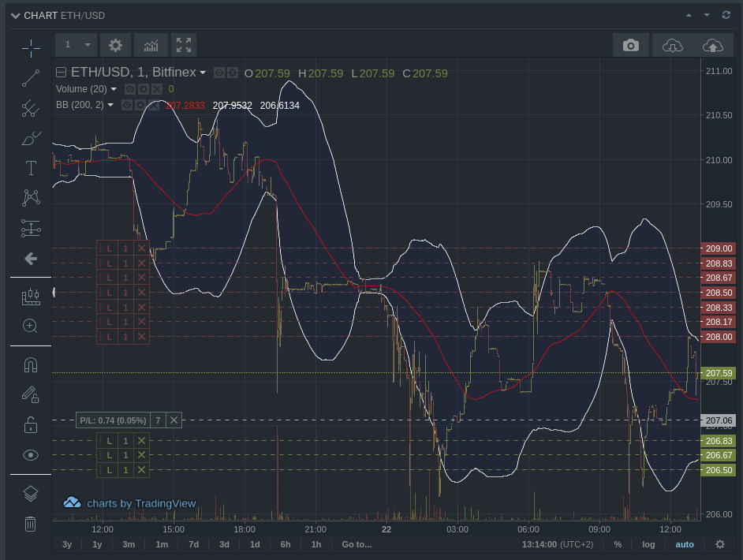Open chart properties gear in top toolbar
743x560 pixels.
coord(115,45)
